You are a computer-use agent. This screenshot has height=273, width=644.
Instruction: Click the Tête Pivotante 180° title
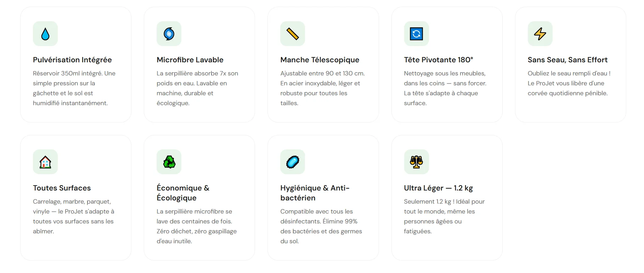coord(438,60)
